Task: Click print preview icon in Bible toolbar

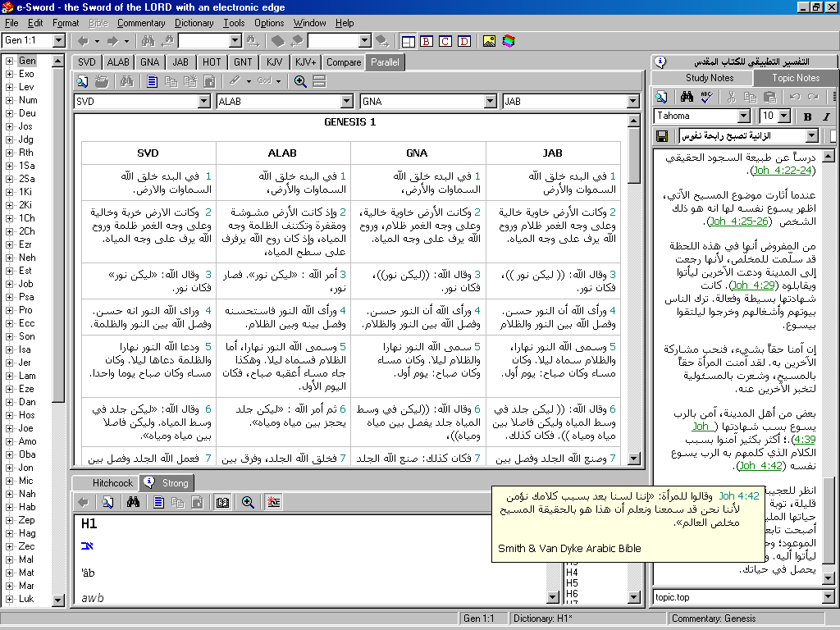Action: (82, 81)
